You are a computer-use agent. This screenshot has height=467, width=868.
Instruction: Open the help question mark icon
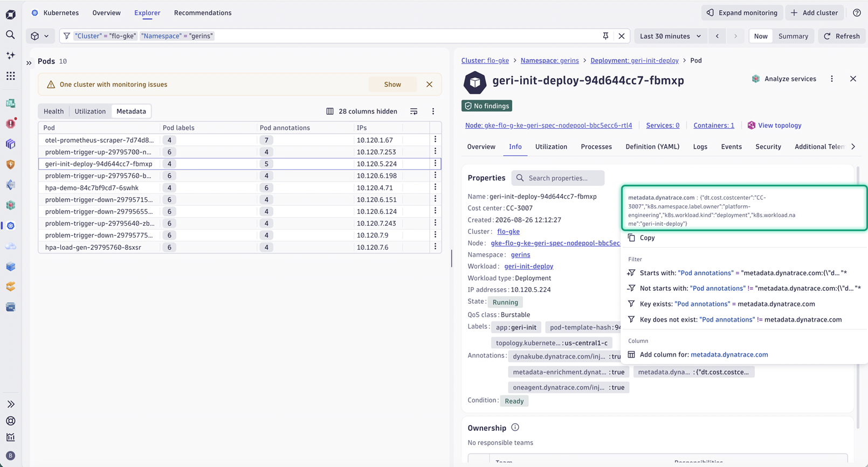(857, 13)
